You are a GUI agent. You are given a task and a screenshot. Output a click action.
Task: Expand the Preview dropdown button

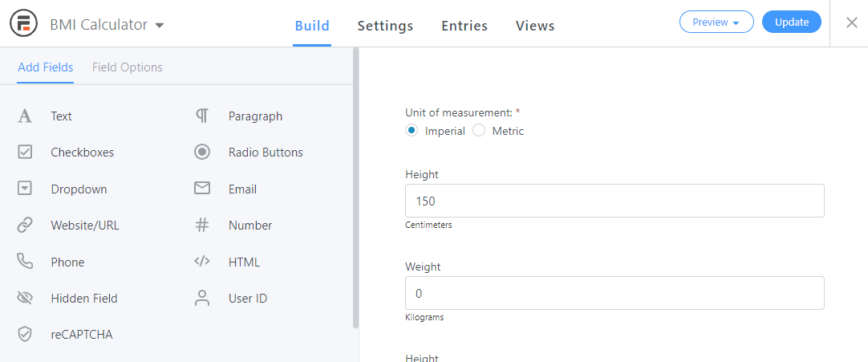pyautogui.click(x=716, y=22)
